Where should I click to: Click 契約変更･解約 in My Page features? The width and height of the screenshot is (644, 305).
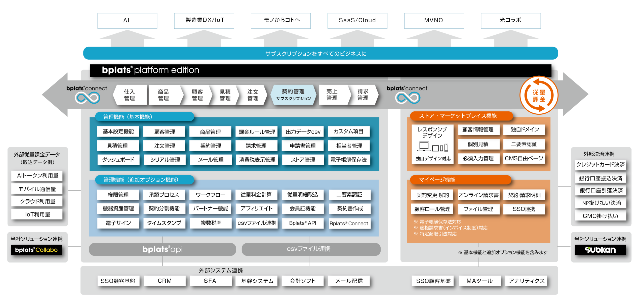pos(432,195)
